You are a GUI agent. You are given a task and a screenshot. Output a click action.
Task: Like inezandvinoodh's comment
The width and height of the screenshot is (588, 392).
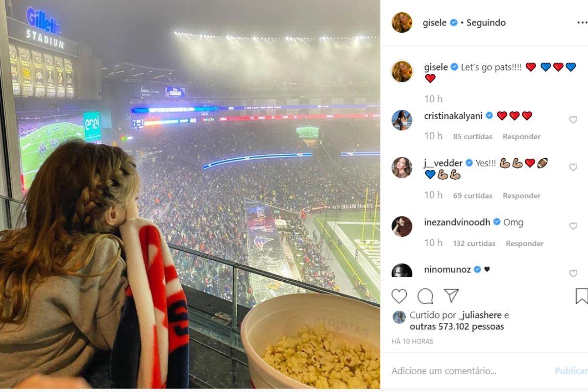point(573,226)
